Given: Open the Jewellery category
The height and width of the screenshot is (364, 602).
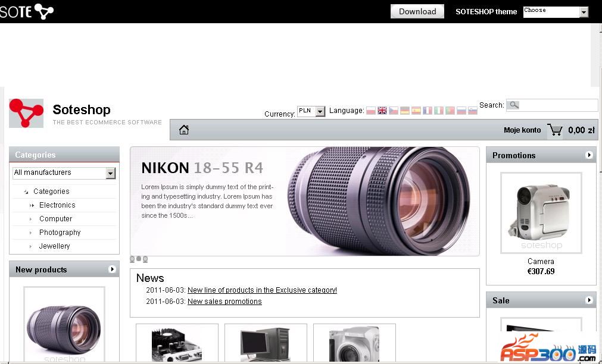Looking at the screenshot, I should coord(55,246).
